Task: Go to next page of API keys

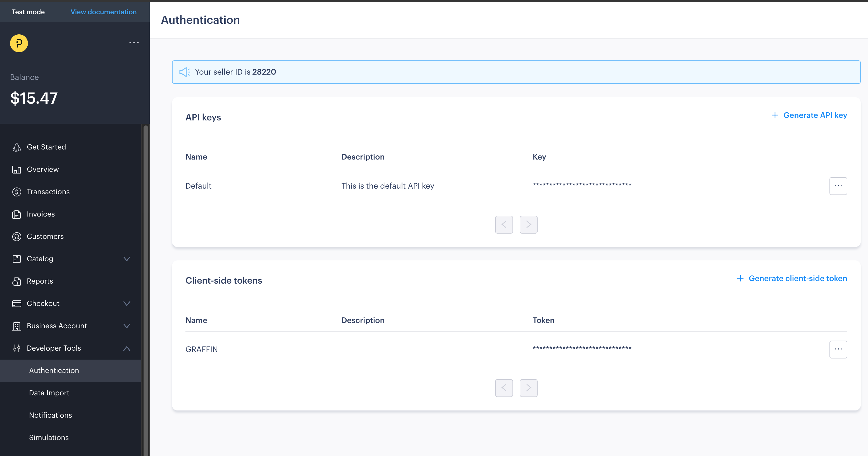Action: (528, 224)
